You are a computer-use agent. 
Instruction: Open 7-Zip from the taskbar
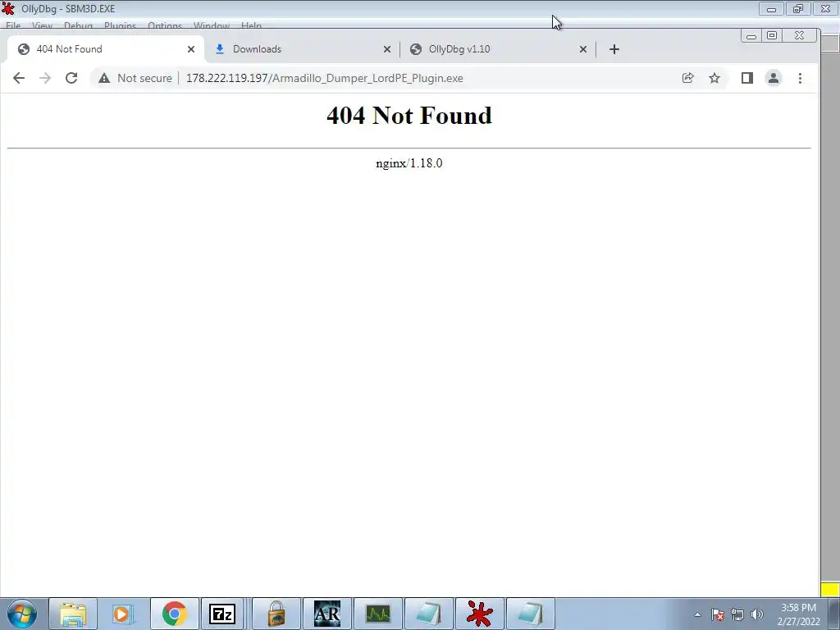(222, 614)
